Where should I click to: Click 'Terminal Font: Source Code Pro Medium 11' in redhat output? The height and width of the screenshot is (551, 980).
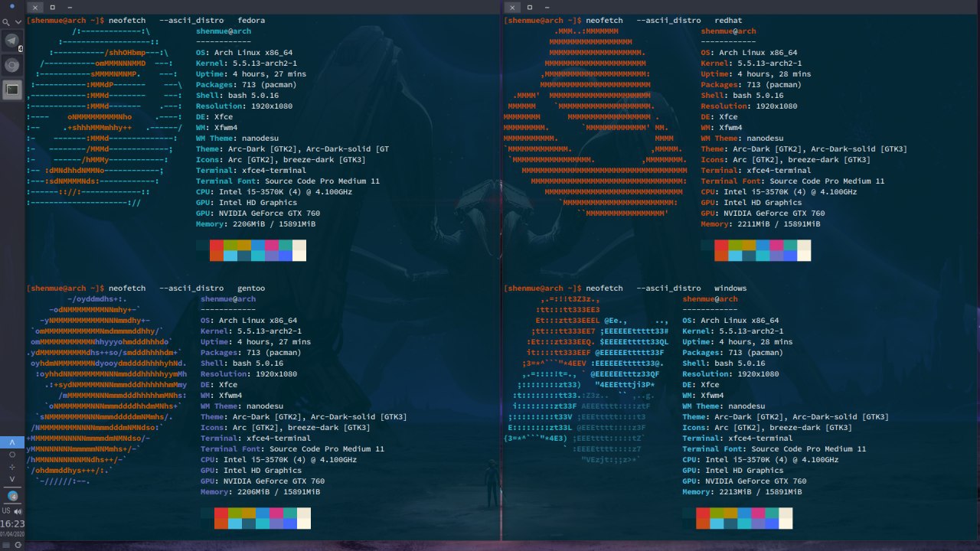792,181
